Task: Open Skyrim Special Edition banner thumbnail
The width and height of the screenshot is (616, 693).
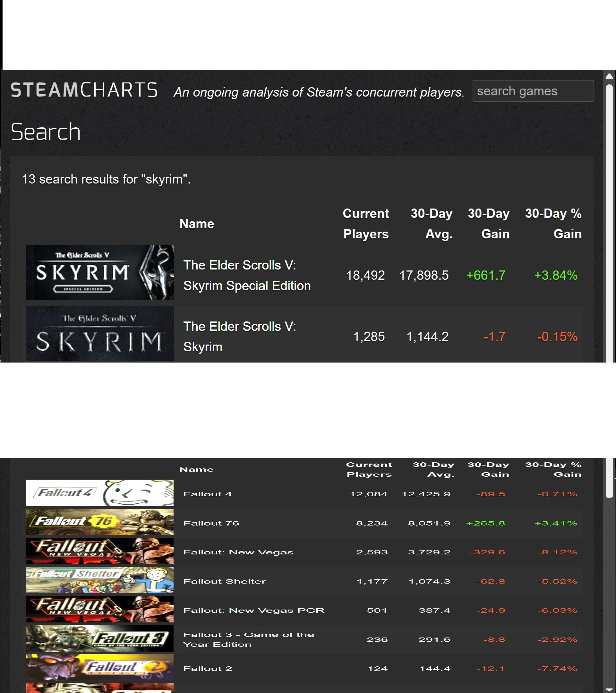Action: [100, 273]
